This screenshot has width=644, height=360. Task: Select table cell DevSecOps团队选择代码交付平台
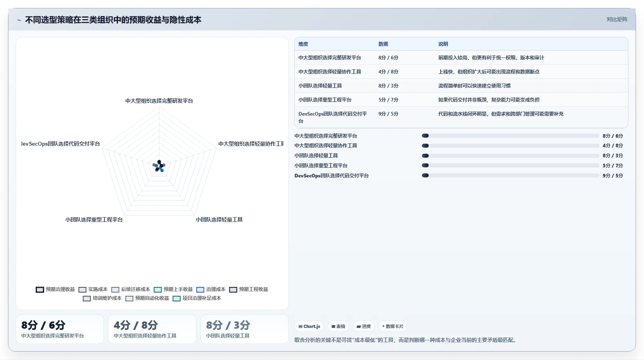tap(333, 118)
